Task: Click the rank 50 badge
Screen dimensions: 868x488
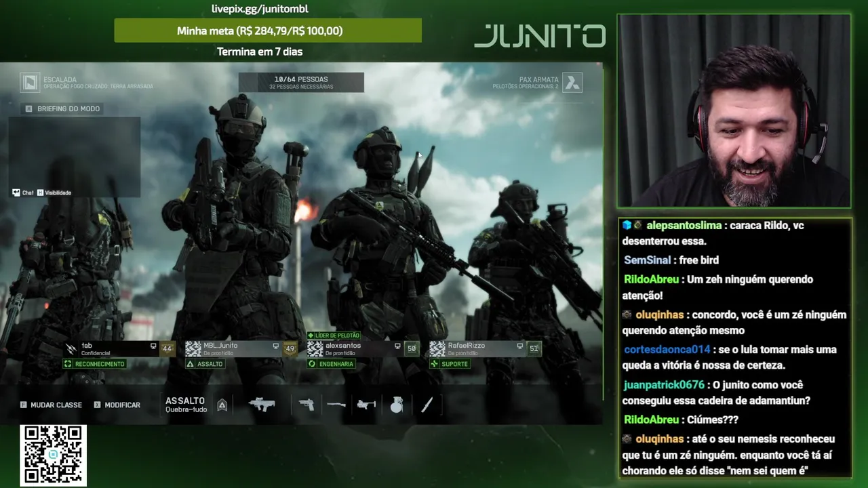Action: pyautogui.click(x=411, y=348)
